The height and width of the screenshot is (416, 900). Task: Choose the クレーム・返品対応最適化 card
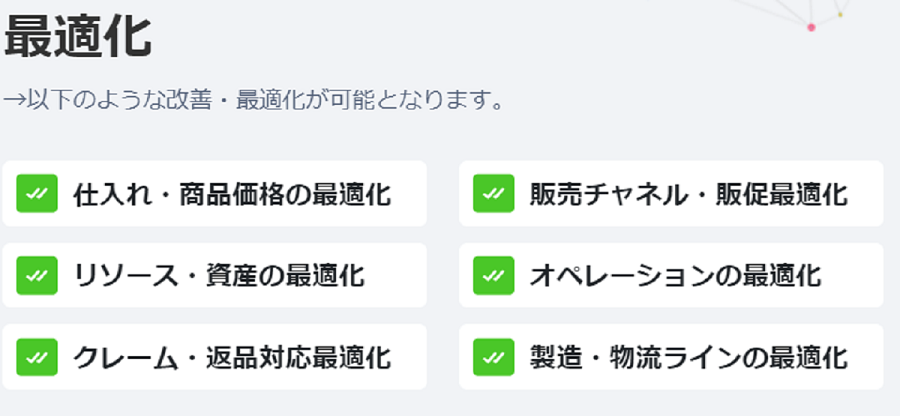click(214, 357)
